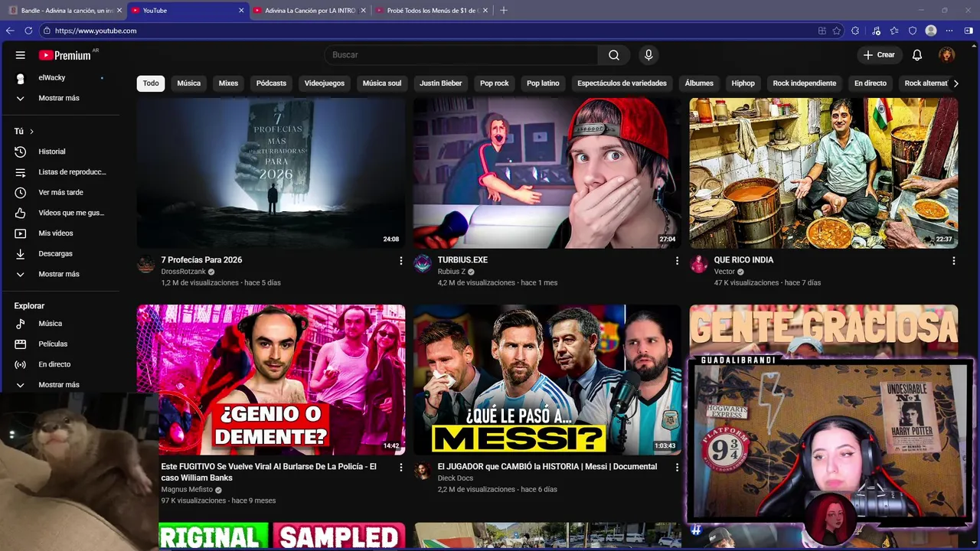980x551 pixels.
Task: Expand Mostrar más under the Tú section
Action: point(60,274)
